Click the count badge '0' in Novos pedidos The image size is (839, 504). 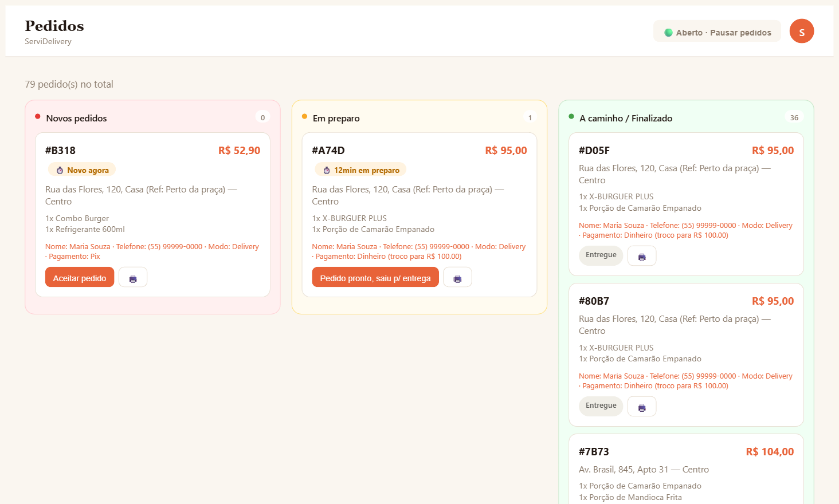tap(262, 117)
